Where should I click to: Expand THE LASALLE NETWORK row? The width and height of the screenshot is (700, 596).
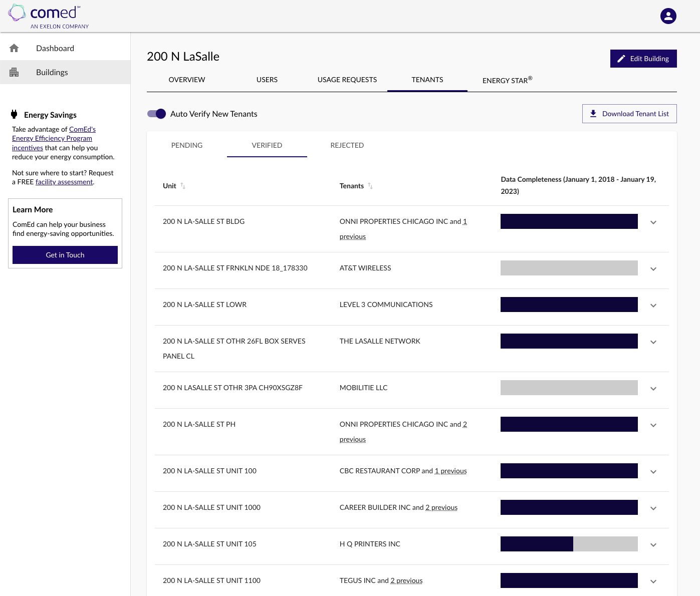point(653,342)
